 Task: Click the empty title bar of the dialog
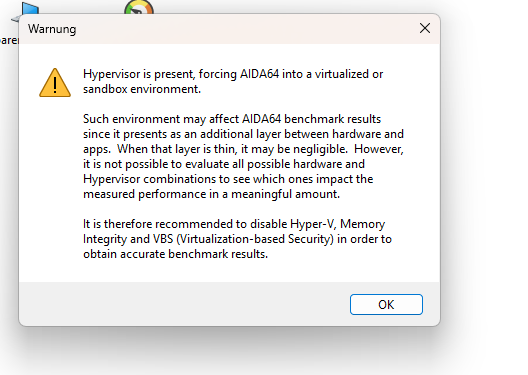(x=246, y=29)
